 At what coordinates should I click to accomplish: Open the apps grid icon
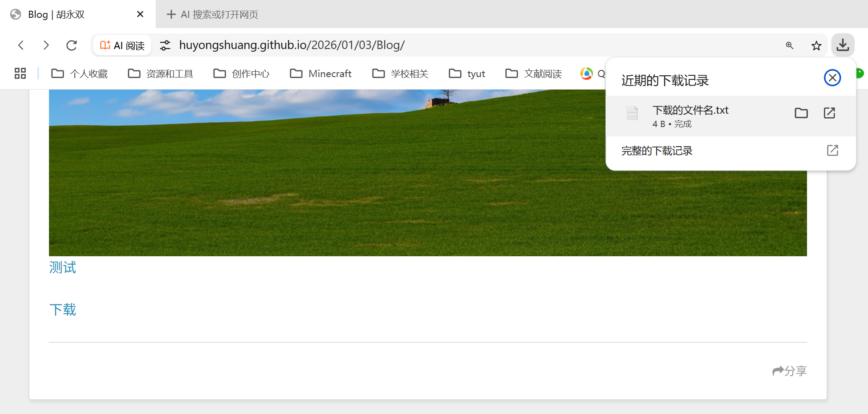click(x=20, y=74)
